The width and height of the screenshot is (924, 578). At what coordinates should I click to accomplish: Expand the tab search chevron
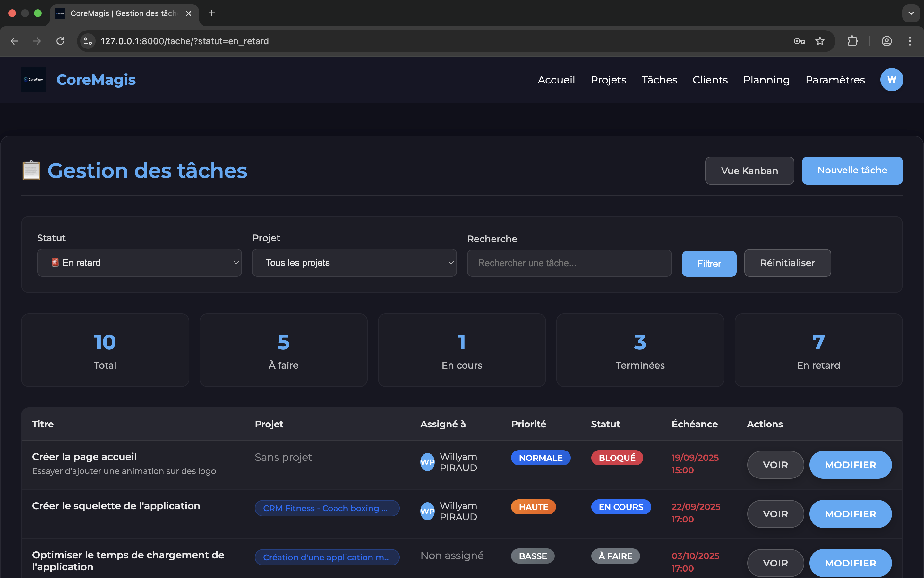(x=911, y=13)
